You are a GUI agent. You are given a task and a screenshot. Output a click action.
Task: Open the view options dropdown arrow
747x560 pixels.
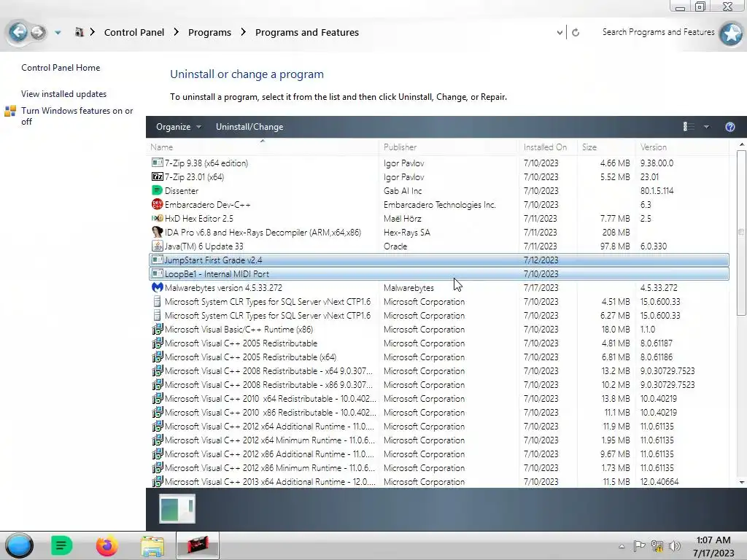tap(706, 127)
